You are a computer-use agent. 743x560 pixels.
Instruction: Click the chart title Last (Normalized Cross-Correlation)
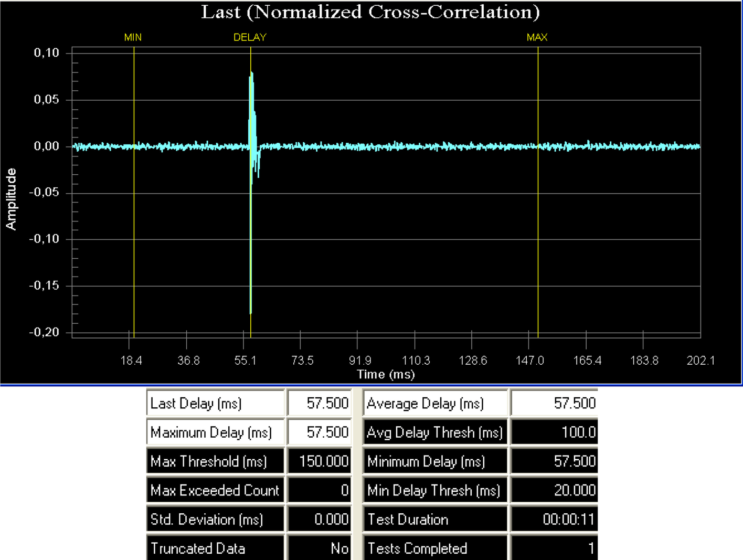(370, 12)
